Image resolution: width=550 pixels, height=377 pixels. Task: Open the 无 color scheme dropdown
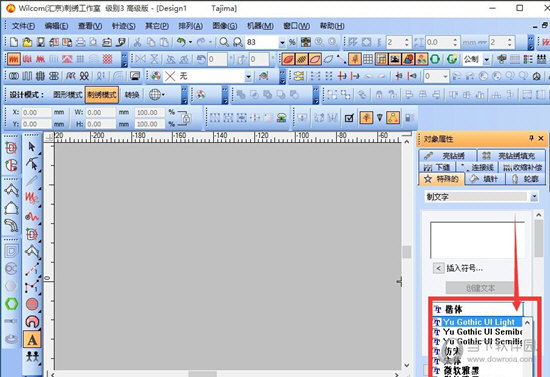pyautogui.click(x=248, y=76)
